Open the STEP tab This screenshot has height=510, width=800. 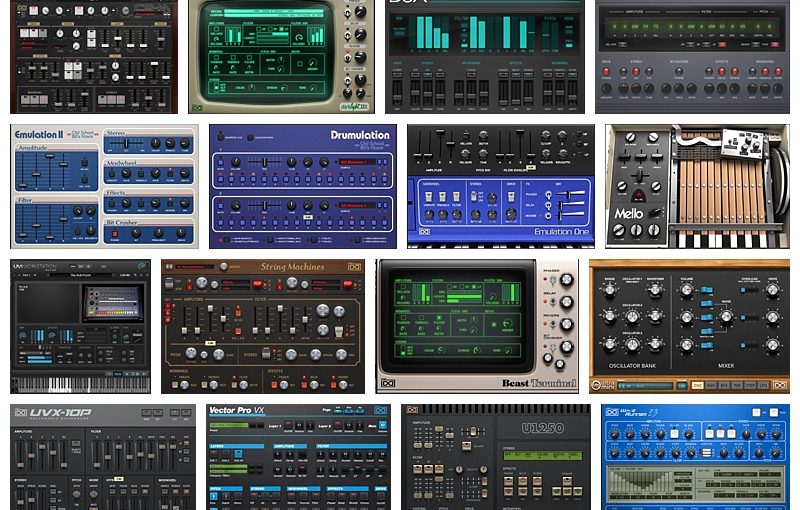pos(750,386)
